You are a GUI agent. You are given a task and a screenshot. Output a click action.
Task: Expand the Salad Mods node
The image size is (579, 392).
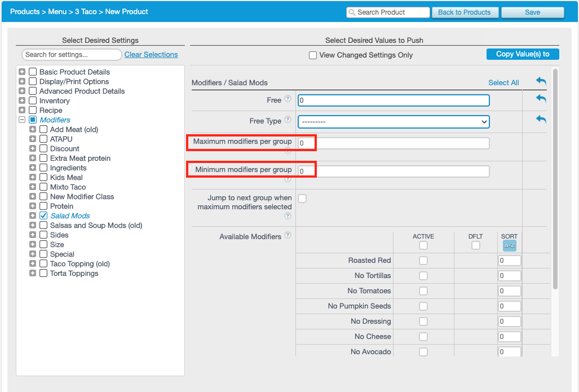click(33, 216)
